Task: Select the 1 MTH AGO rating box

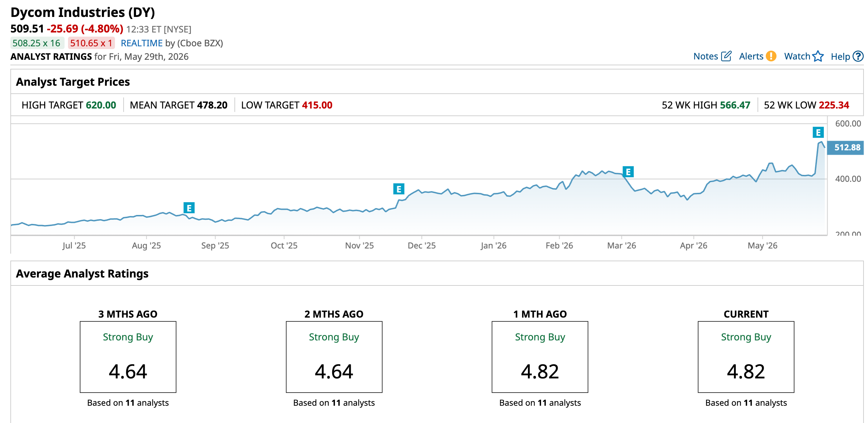Action: 540,357
